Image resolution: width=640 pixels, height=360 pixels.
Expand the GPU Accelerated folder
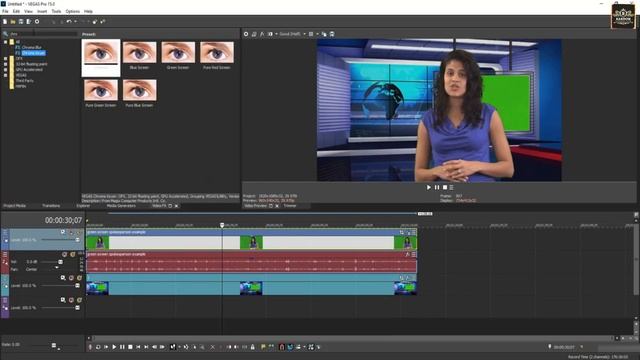tap(5, 70)
